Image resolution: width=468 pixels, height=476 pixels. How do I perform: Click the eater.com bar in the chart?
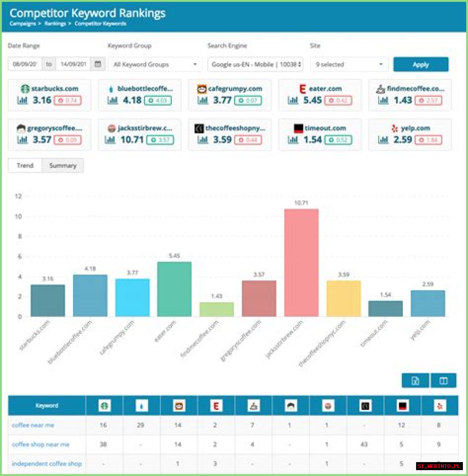pyautogui.click(x=174, y=289)
